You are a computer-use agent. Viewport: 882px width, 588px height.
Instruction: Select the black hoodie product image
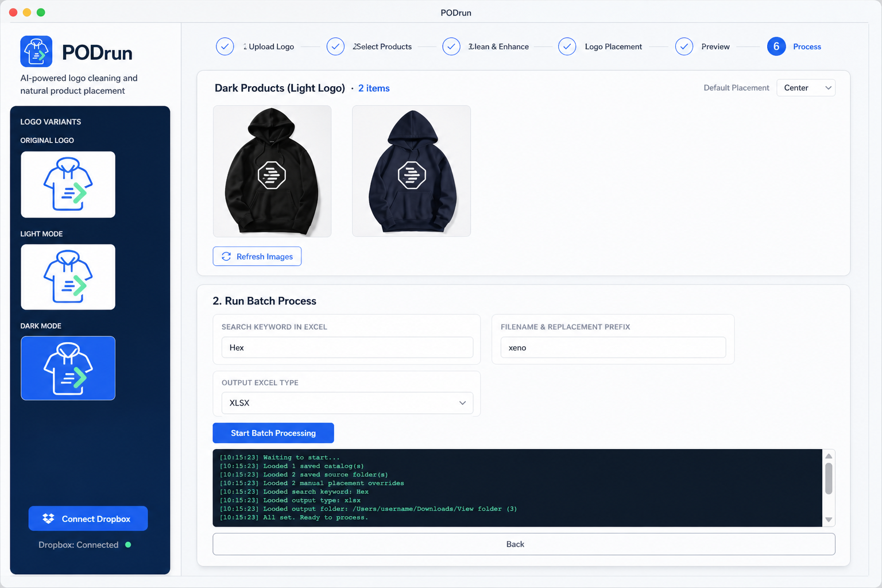point(272,171)
